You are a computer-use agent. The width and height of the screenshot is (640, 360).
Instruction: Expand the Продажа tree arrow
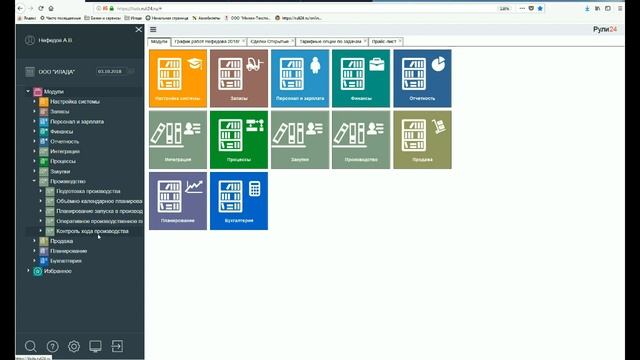click(35, 241)
